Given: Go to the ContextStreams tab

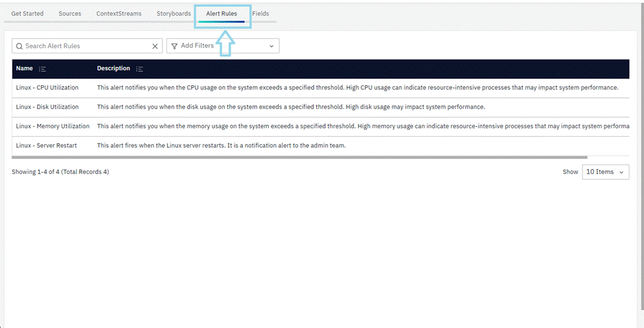Looking at the screenshot, I should pos(119,14).
